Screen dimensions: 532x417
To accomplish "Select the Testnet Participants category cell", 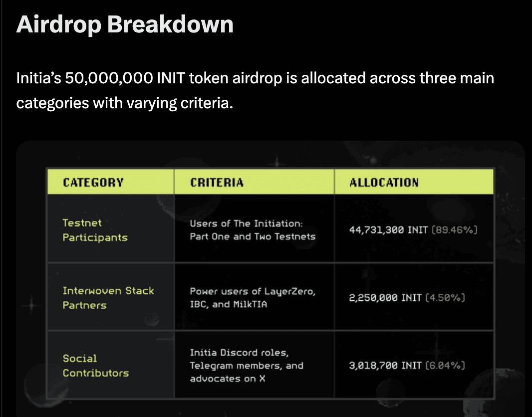I will pos(95,230).
